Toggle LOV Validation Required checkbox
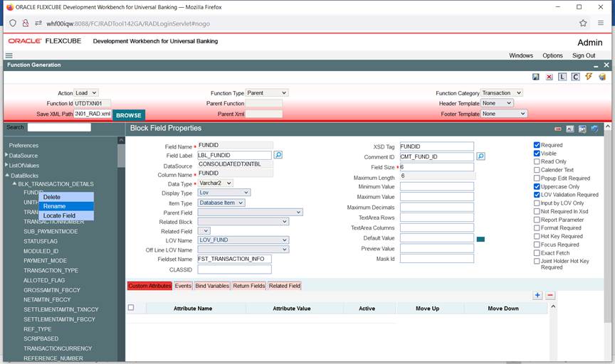The width and height of the screenshot is (615, 364). pos(537,195)
